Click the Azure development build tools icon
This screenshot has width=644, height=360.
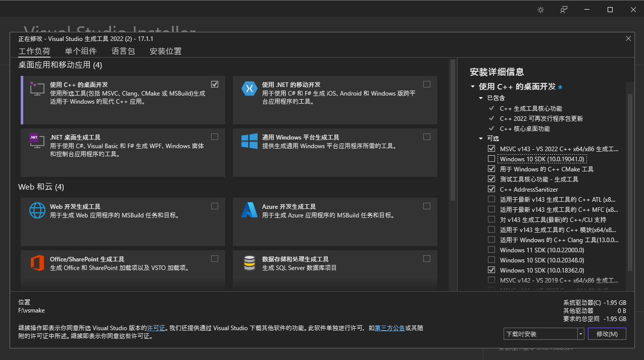pos(250,210)
